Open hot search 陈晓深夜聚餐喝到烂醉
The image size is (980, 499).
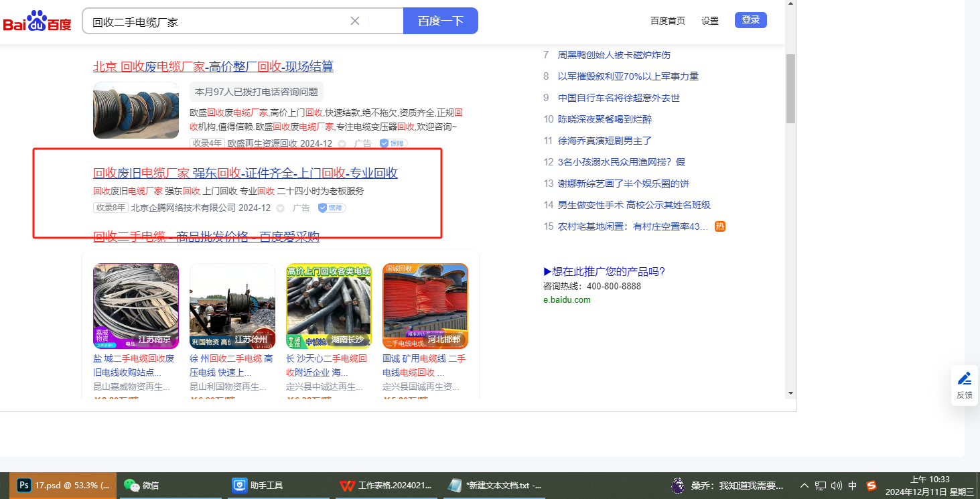[x=605, y=119]
